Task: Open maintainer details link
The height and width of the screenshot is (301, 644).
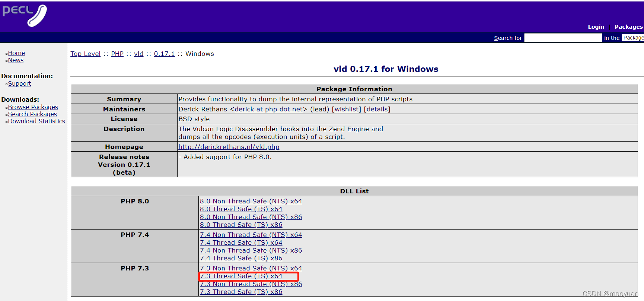Action: 377,109
